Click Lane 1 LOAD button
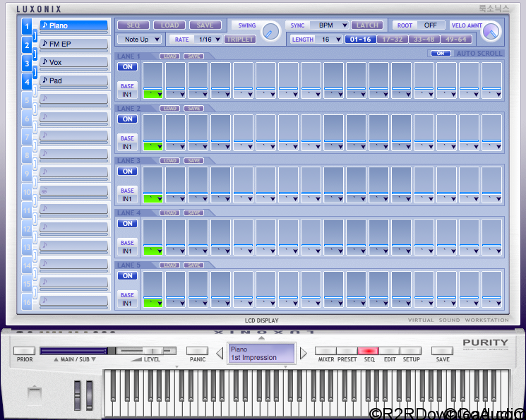The width and height of the screenshot is (526, 420). [x=169, y=56]
